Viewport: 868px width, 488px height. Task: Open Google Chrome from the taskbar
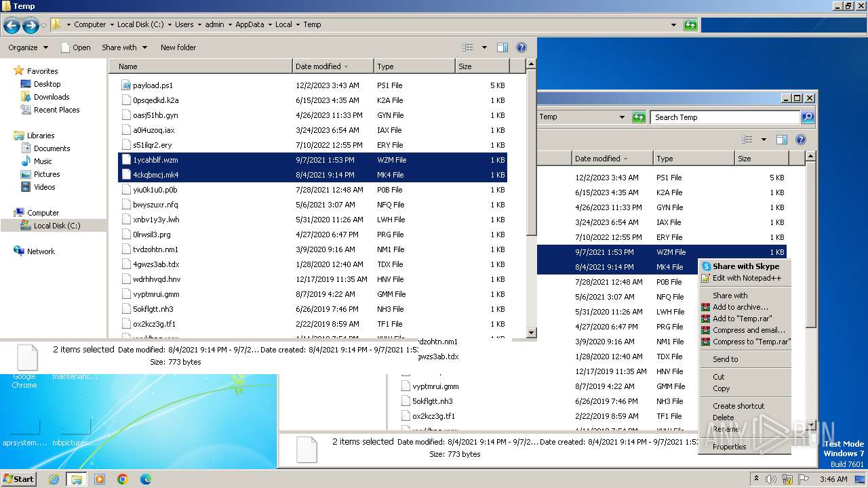123,479
